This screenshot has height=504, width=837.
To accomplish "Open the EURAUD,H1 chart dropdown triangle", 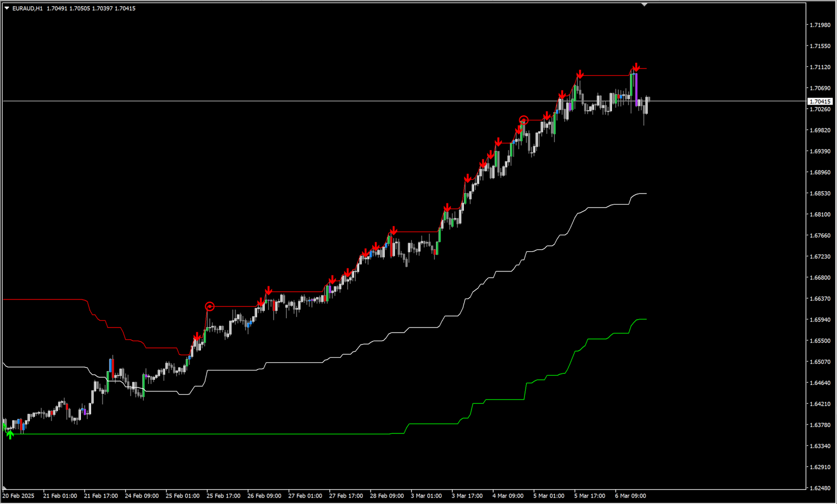I will 7,8.
